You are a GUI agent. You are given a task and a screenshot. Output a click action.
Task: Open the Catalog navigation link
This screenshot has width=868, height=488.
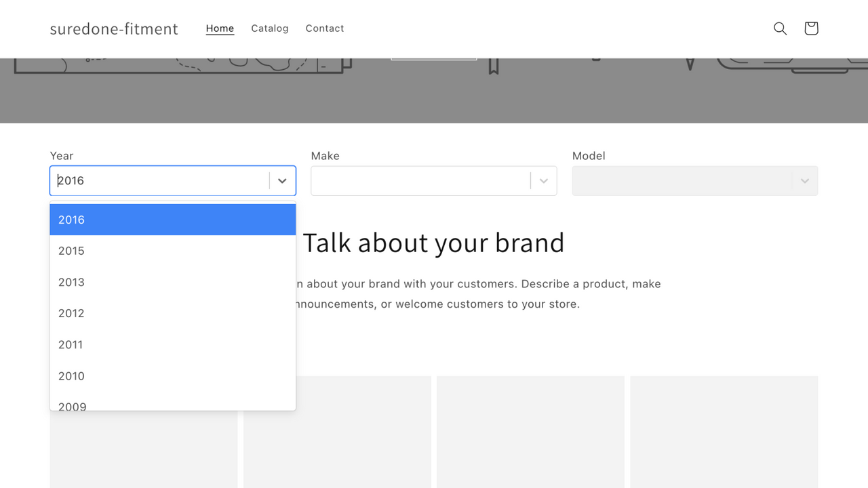pyautogui.click(x=270, y=28)
